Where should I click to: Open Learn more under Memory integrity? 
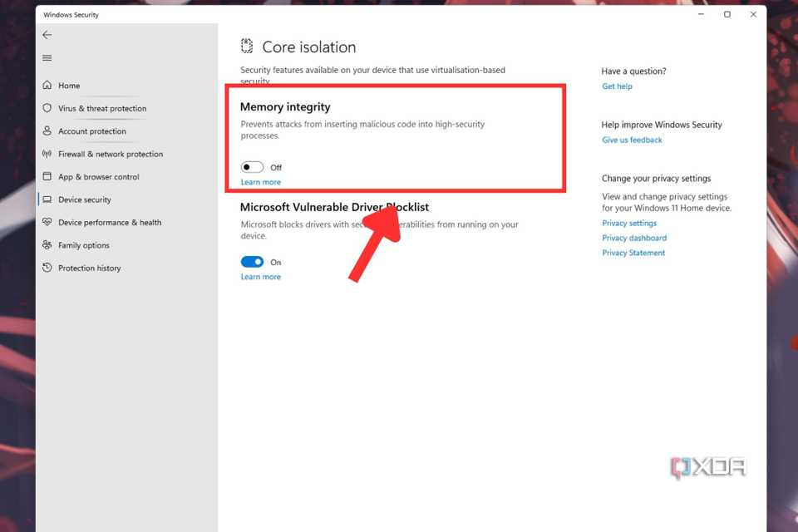[260, 181]
